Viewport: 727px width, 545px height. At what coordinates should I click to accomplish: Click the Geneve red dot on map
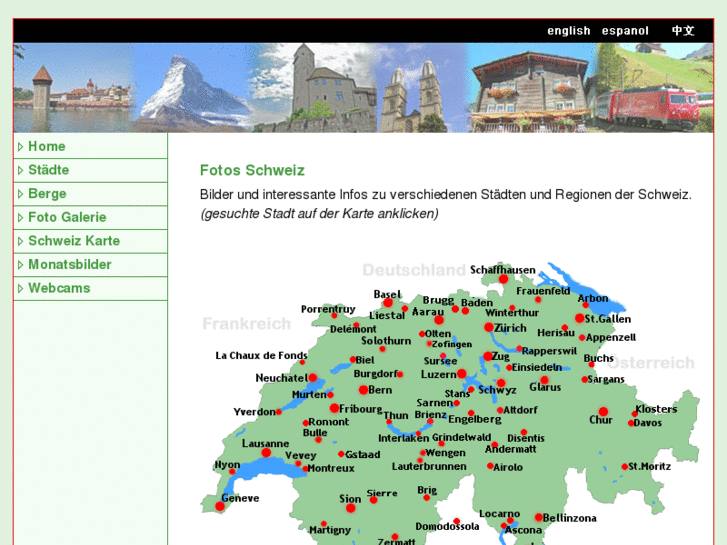220,506
